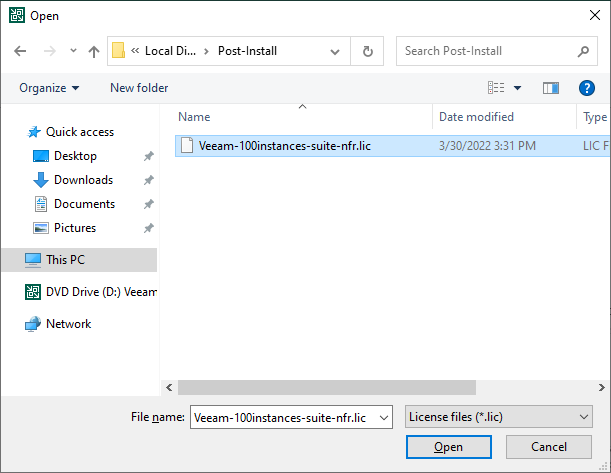611x473 pixels.
Task: Close the Open dialog
Action: (595, 15)
